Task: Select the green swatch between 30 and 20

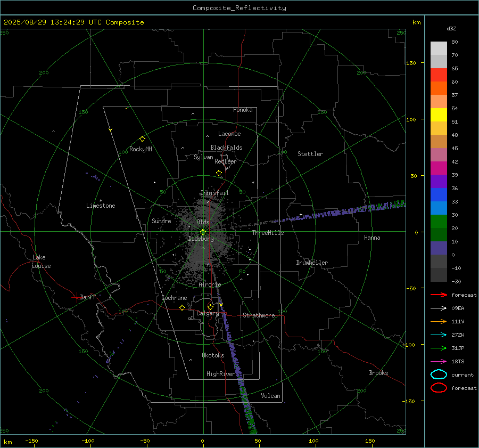Action: (x=439, y=222)
